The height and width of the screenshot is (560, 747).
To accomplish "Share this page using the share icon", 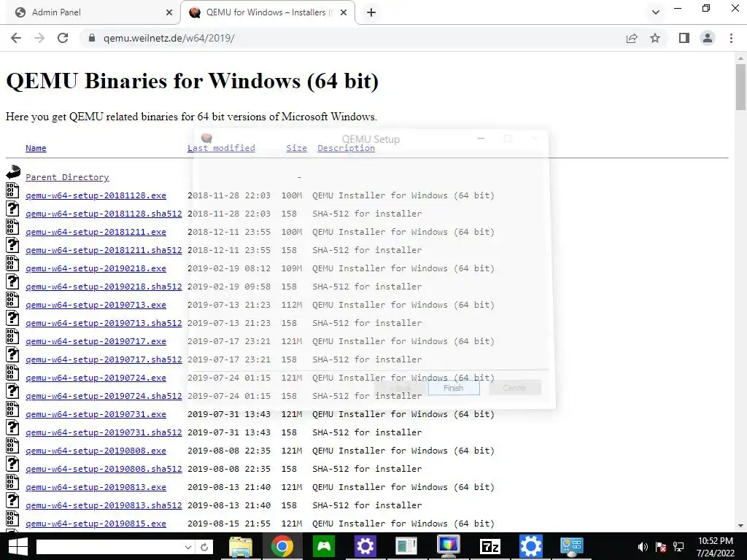I will pos(632,38).
